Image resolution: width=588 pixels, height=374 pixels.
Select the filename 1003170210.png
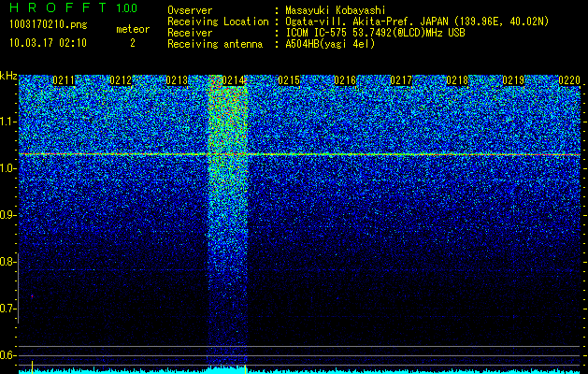click(x=49, y=24)
